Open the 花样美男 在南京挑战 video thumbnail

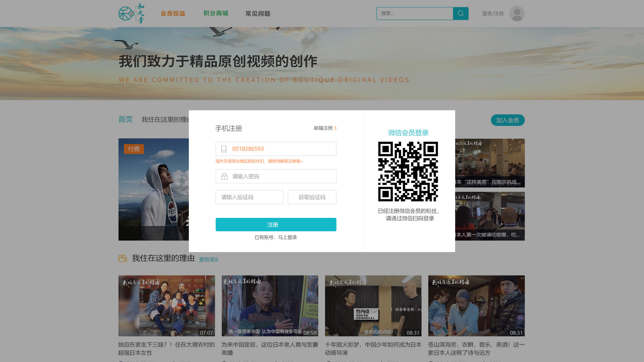tap(490, 163)
